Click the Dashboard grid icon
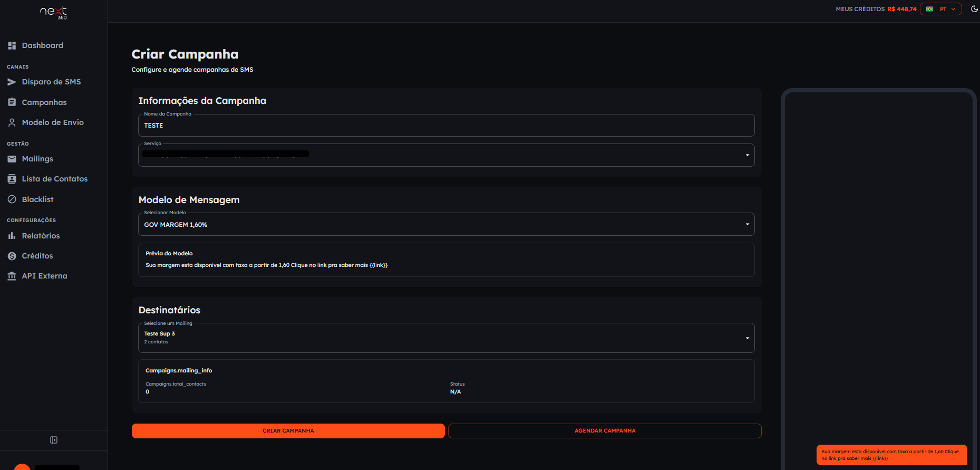 click(12, 45)
